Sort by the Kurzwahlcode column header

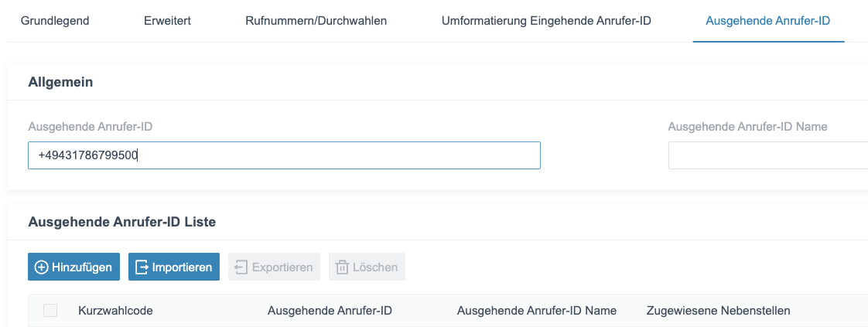pyautogui.click(x=116, y=311)
